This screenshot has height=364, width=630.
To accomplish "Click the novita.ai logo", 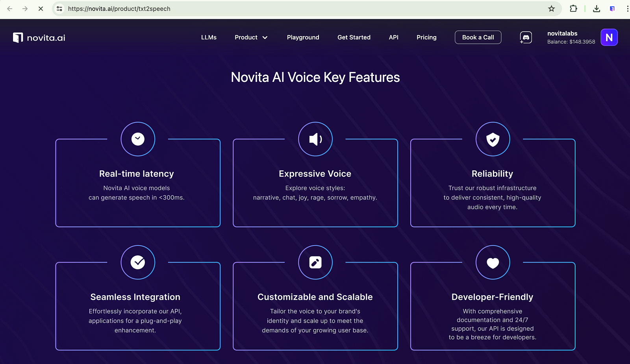I will (x=39, y=37).
